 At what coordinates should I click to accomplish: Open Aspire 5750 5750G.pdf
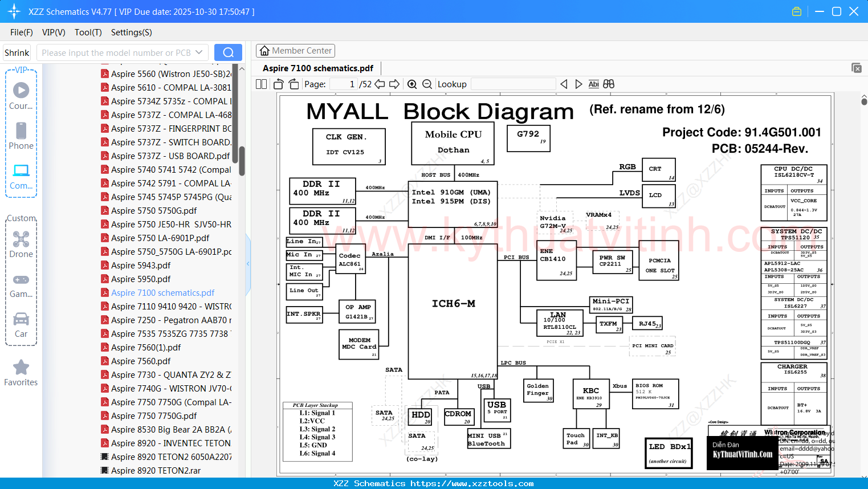(154, 210)
